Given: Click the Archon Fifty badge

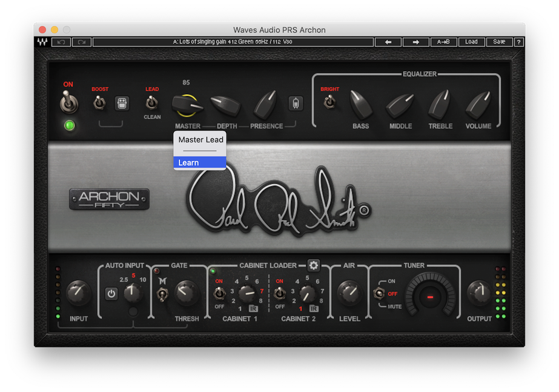Looking at the screenshot, I should [x=109, y=199].
